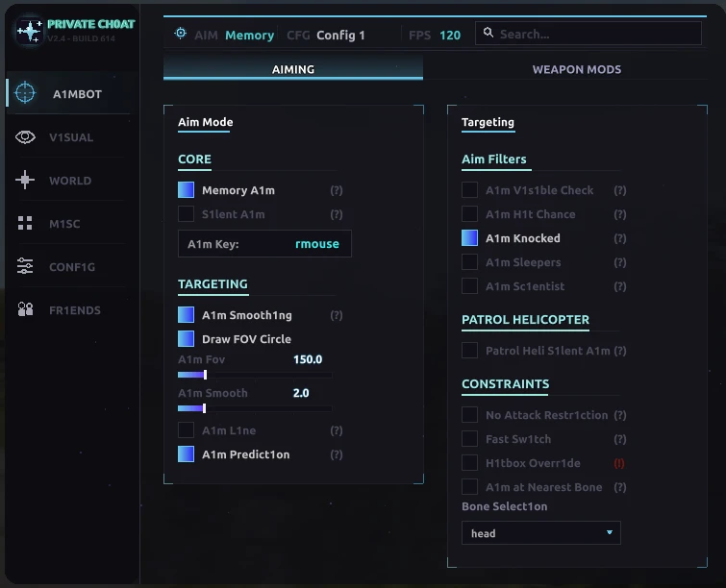This screenshot has height=588, width=726.
Task: Click the A1m Fov value 150.0
Action: 308,359
